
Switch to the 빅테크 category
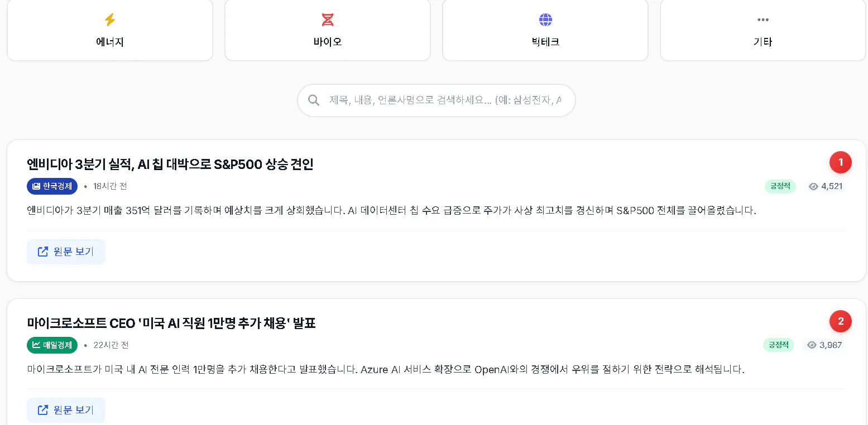545,30
